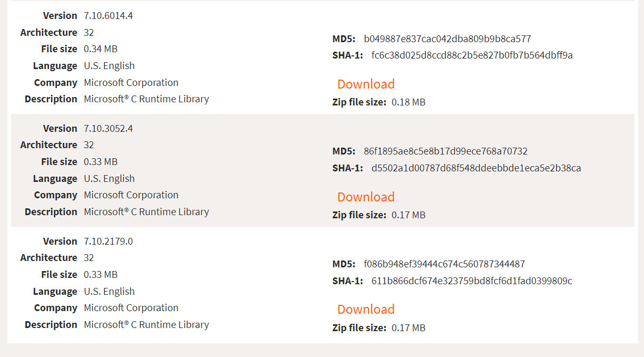Click the MD5 hash starting with 86f1895a
Screen dimensions: 644x357
(x=445, y=152)
